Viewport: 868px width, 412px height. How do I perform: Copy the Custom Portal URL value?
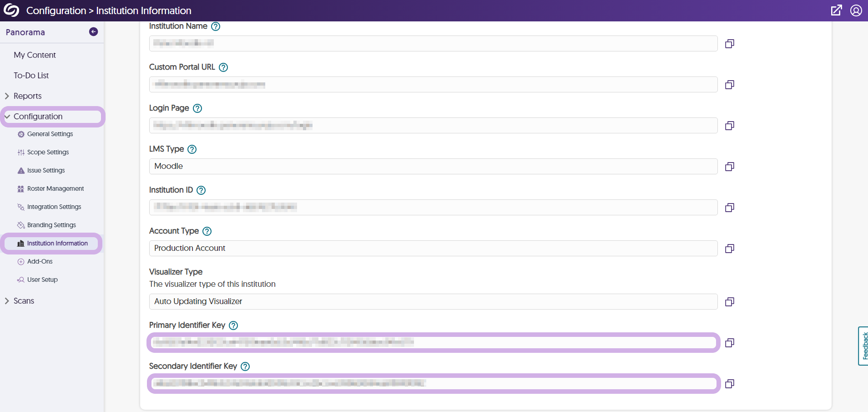point(729,85)
